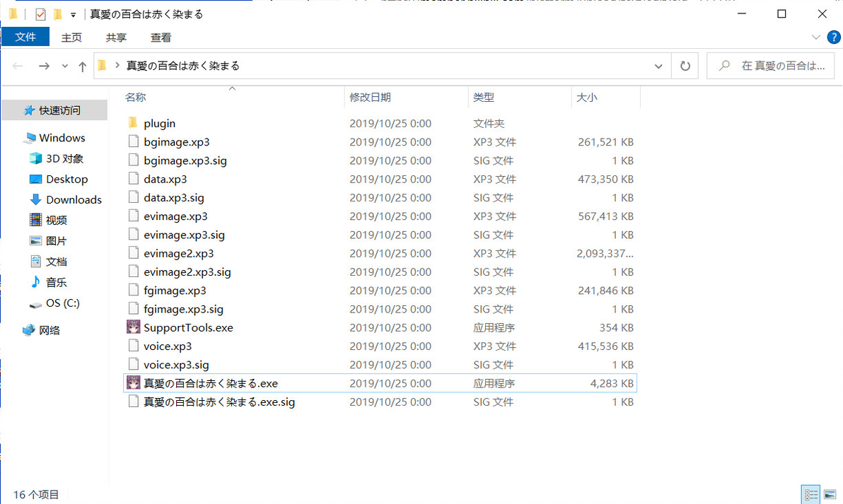
Task: Click the back navigation arrow
Action: pyautogui.click(x=18, y=66)
